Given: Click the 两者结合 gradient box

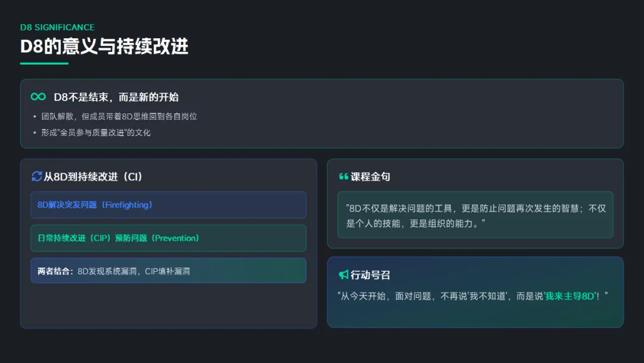Looking at the screenshot, I should 168,271.
